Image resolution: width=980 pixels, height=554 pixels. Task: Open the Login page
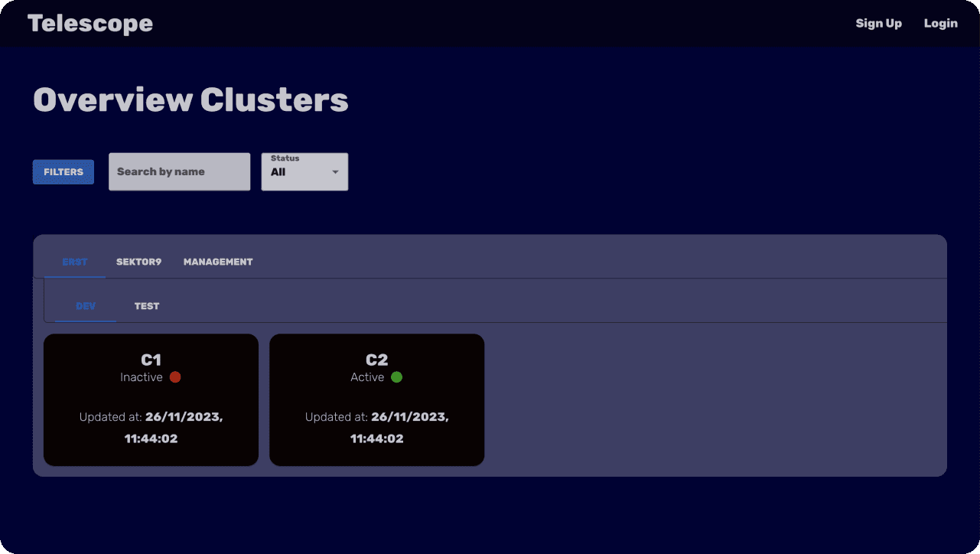click(940, 24)
